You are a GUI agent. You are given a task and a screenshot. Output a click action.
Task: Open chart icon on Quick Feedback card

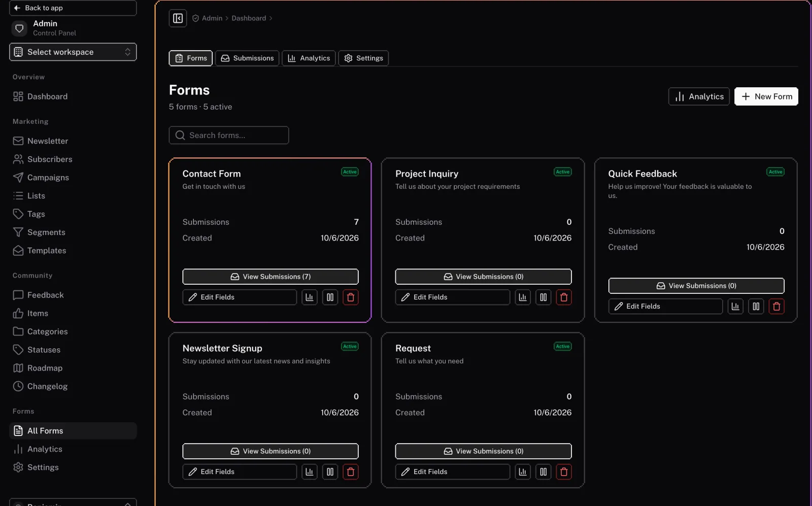point(735,307)
